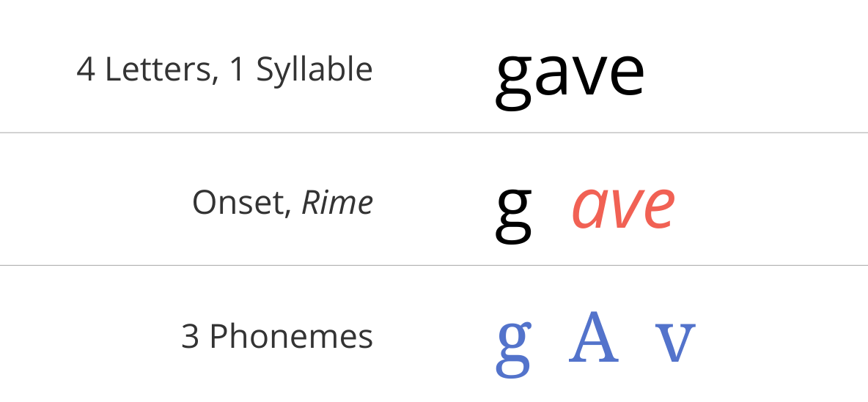Click the blue capital "A" phoneme
This screenshot has height=402, width=868.
pos(593,338)
